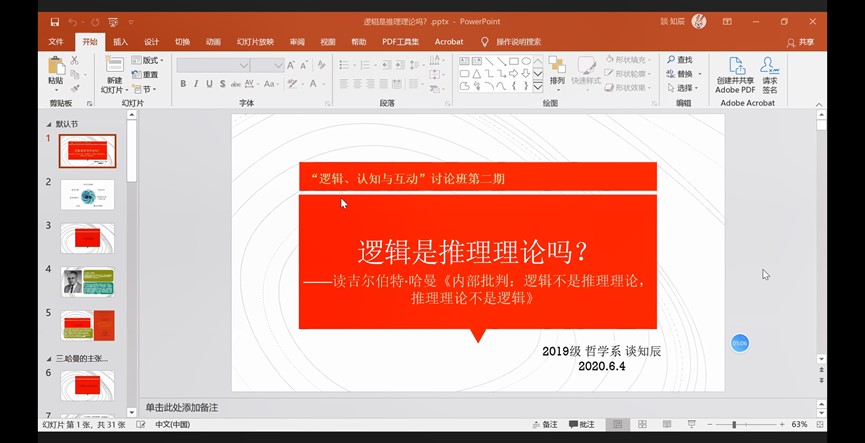Open the 幻灯片放映 slideshow tab
The width and height of the screenshot is (865, 443).
(255, 42)
